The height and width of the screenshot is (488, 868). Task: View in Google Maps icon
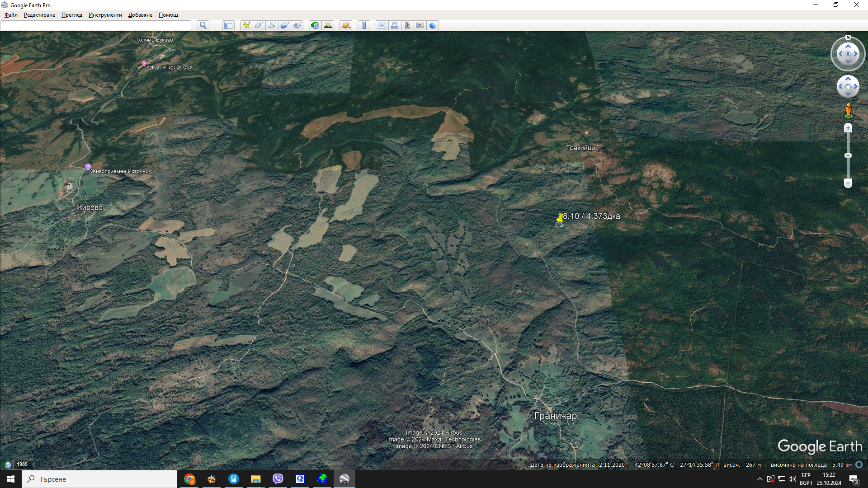(420, 25)
